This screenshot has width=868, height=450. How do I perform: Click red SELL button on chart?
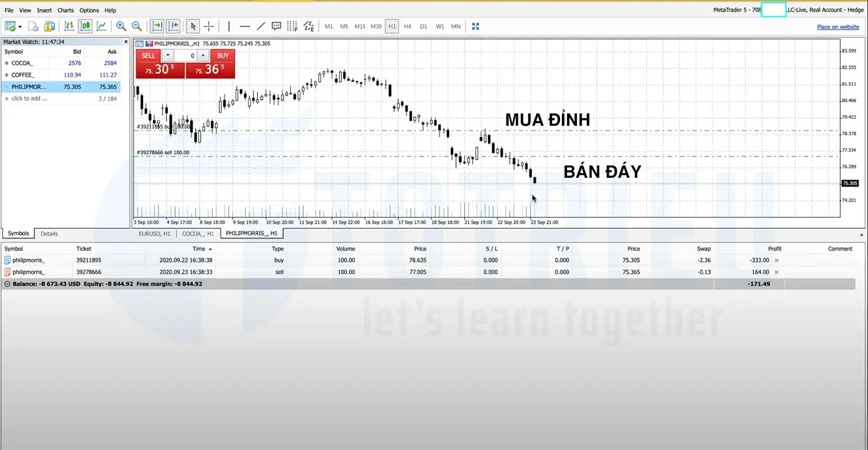[x=148, y=56]
